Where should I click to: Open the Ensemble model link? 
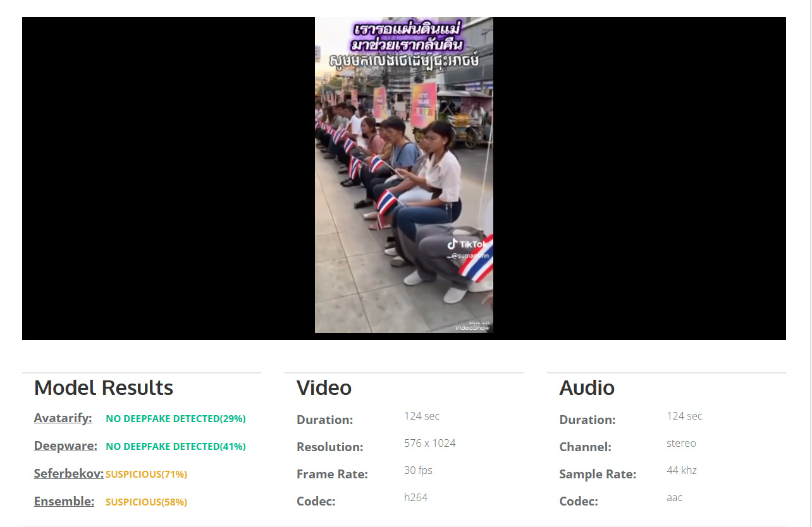pyautogui.click(x=64, y=501)
